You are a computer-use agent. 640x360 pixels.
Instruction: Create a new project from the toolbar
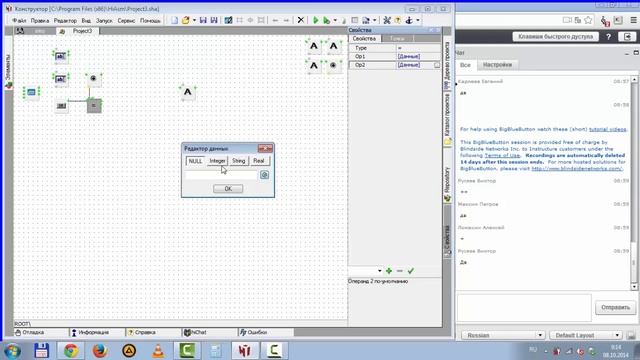click(174, 20)
